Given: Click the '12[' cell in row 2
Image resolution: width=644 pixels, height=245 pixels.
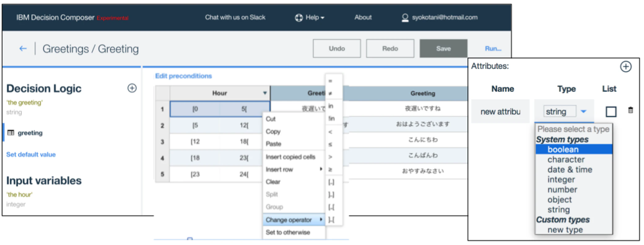Looking at the screenshot, I should tap(244, 125).
